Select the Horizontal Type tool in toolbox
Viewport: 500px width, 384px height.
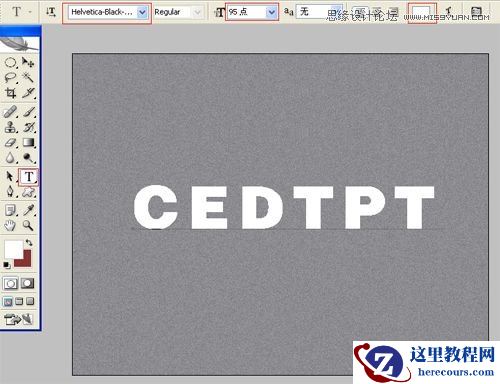tap(29, 177)
